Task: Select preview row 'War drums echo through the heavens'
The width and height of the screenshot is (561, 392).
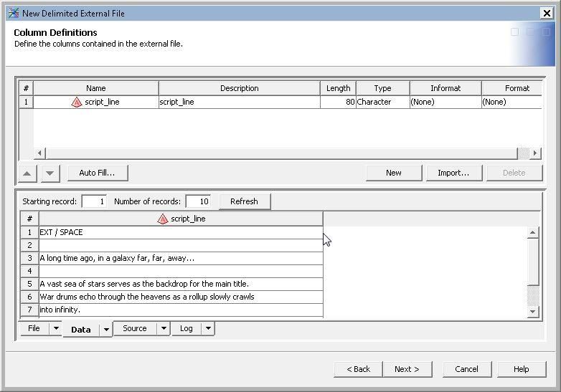Action: click(x=181, y=297)
